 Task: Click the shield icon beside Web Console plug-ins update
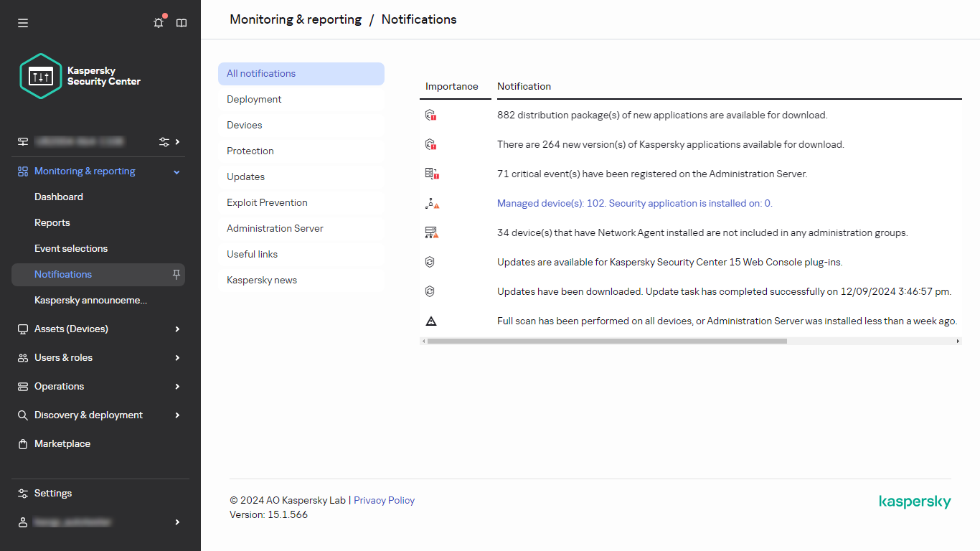pos(430,262)
